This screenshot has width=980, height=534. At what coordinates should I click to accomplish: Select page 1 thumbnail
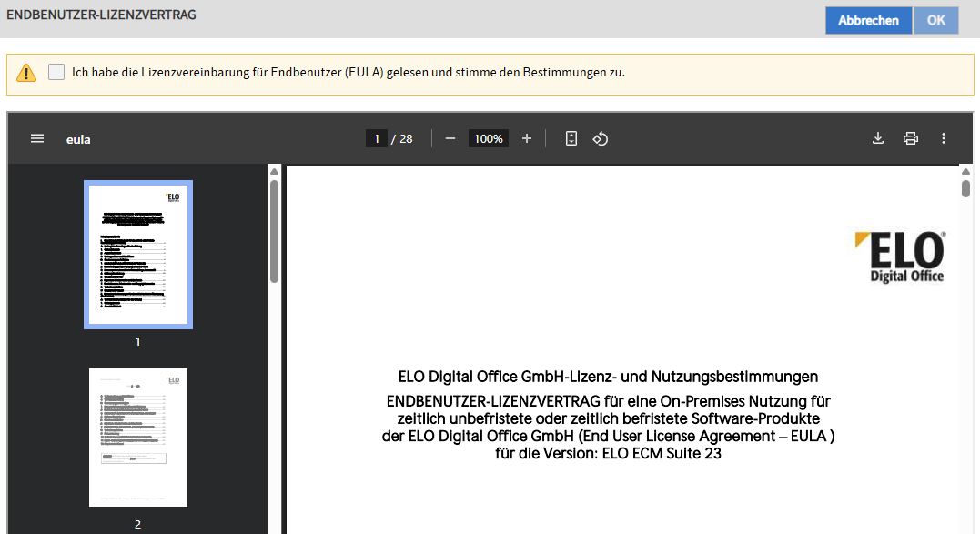(x=138, y=255)
